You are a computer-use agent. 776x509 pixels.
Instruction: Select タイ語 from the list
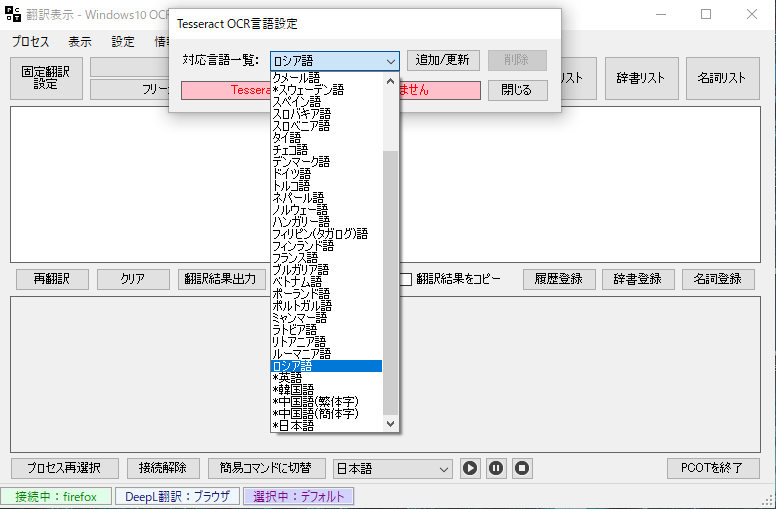pyautogui.click(x=327, y=138)
